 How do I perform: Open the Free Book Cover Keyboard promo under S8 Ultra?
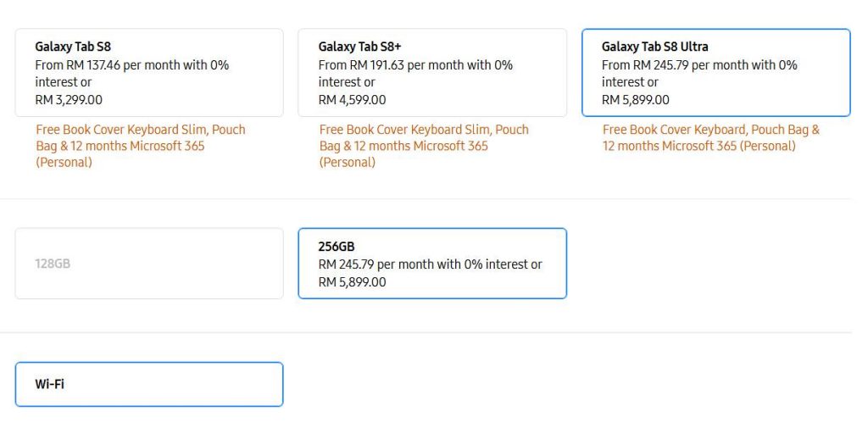pyautogui.click(x=711, y=138)
